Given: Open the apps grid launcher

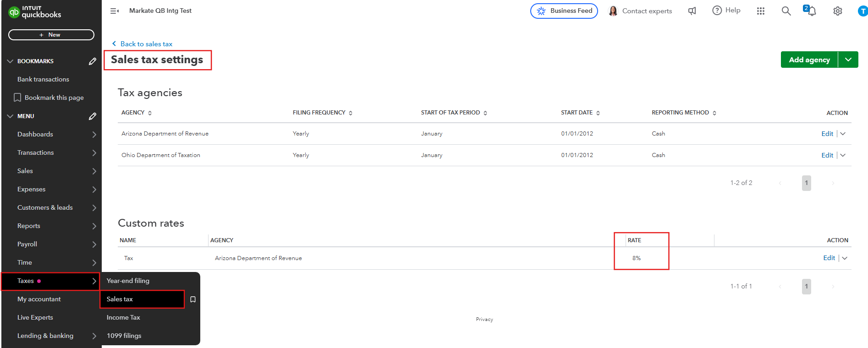Looking at the screenshot, I should pos(761,11).
